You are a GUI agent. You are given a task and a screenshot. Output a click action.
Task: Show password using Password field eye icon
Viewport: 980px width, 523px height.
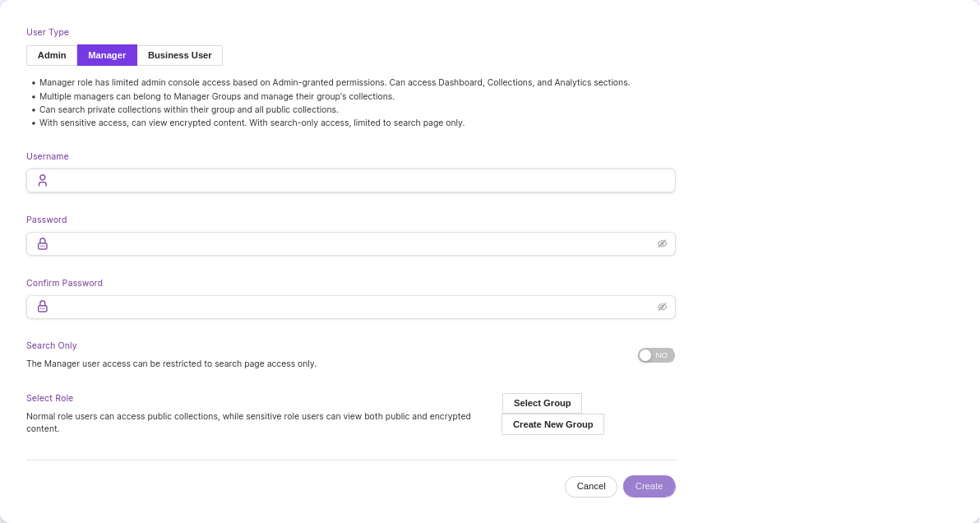point(662,244)
